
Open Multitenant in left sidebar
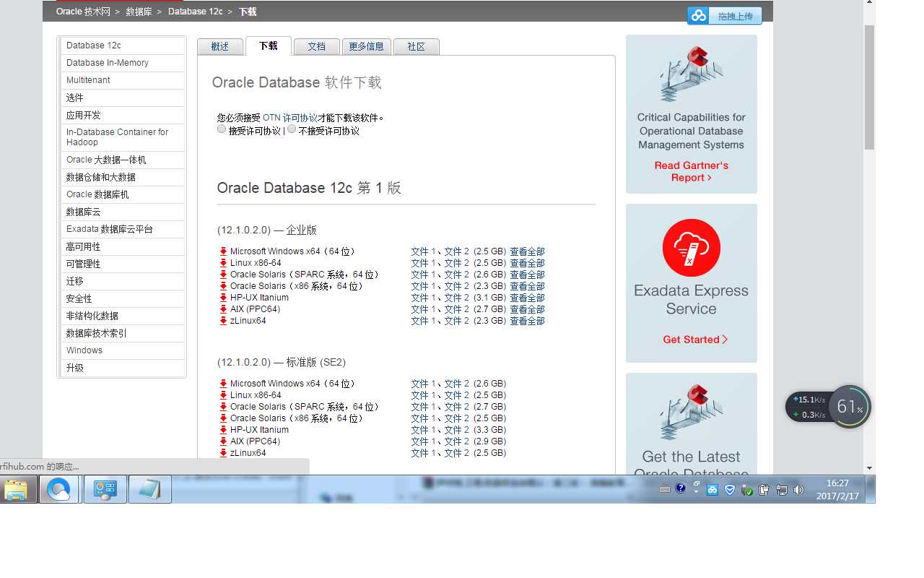click(123, 80)
